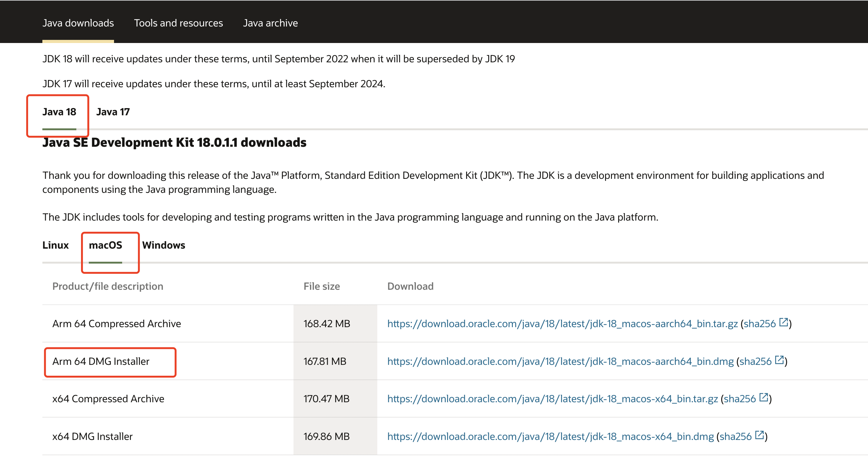The image size is (868, 463).
Task: Click the 'Java SE Development Kit 18.0.1.1 downloads' heading
Action: tap(174, 142)
